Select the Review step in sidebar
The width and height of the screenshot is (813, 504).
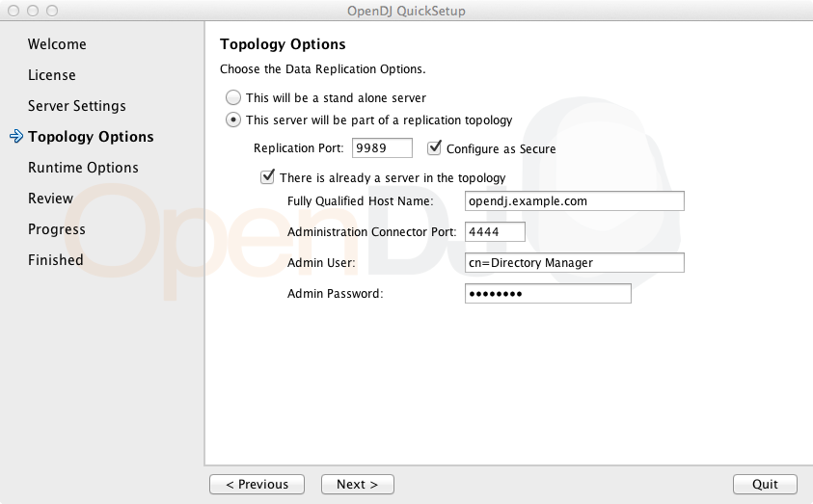point(50,199)
